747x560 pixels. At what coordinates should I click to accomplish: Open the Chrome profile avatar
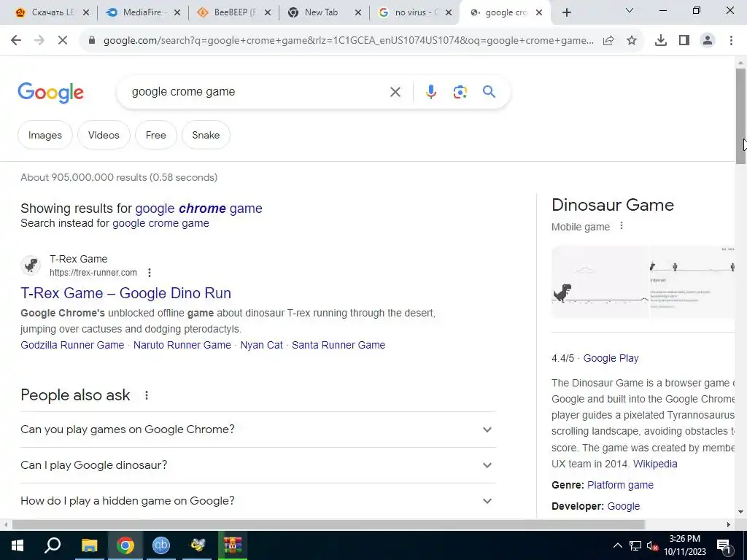tap(708, 41)
